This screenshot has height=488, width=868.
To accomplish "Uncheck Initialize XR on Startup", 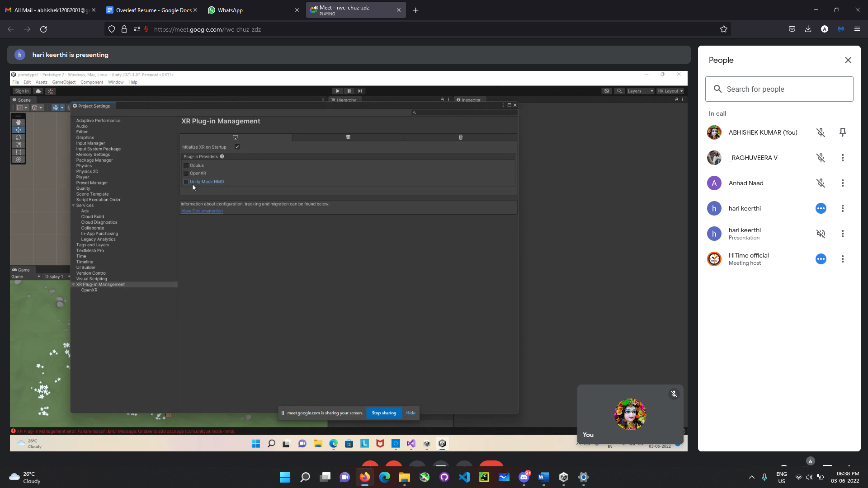I will [x=237, y=147].
